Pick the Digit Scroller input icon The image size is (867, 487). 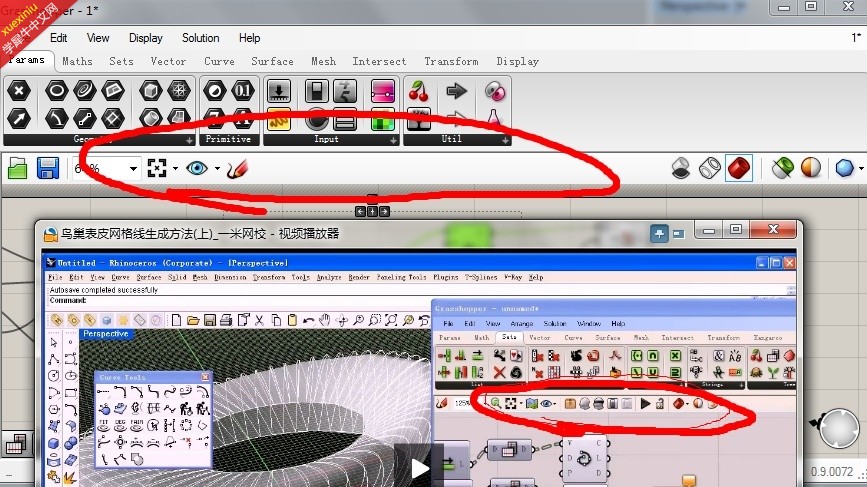[345, 91]
